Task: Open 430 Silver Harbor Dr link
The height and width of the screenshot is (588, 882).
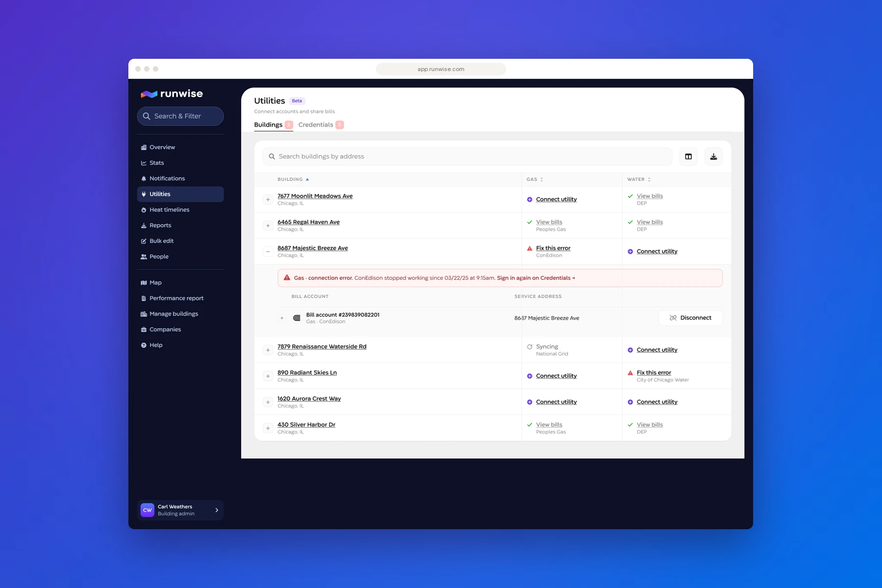Action: click(x=306, y=424)
